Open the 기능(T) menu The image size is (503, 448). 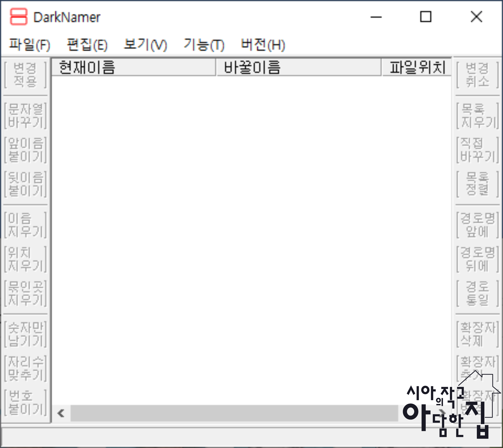204,45
